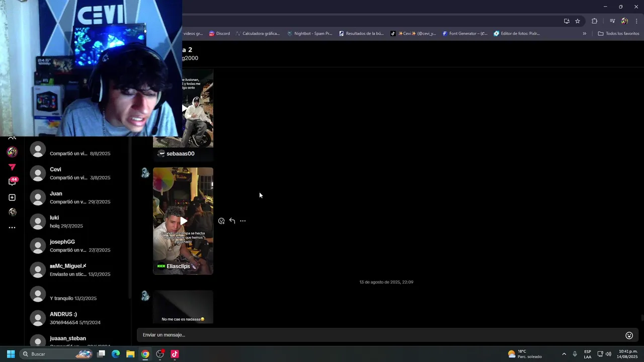
Task: Click the microphone tray icon
Action: point(575,354)
